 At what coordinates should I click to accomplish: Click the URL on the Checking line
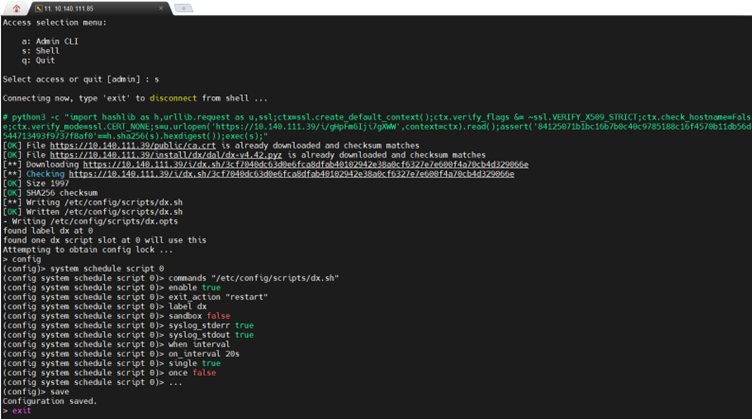coord(306,172)
